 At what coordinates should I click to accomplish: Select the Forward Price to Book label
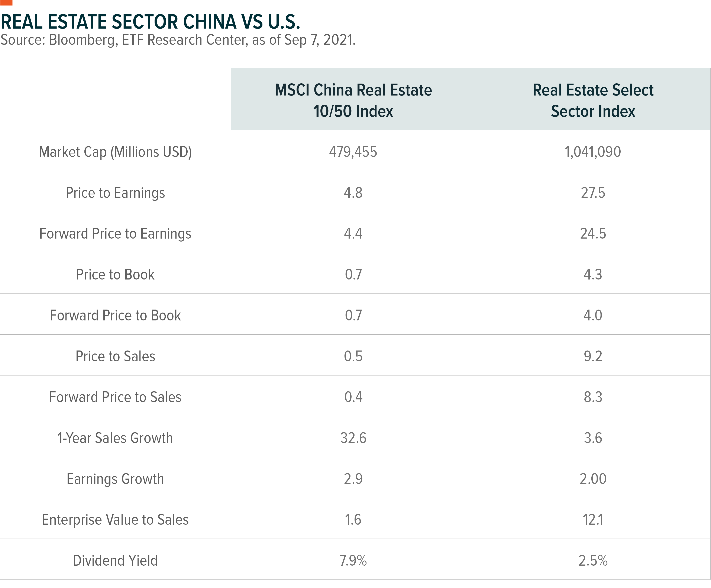pos(115,315)
